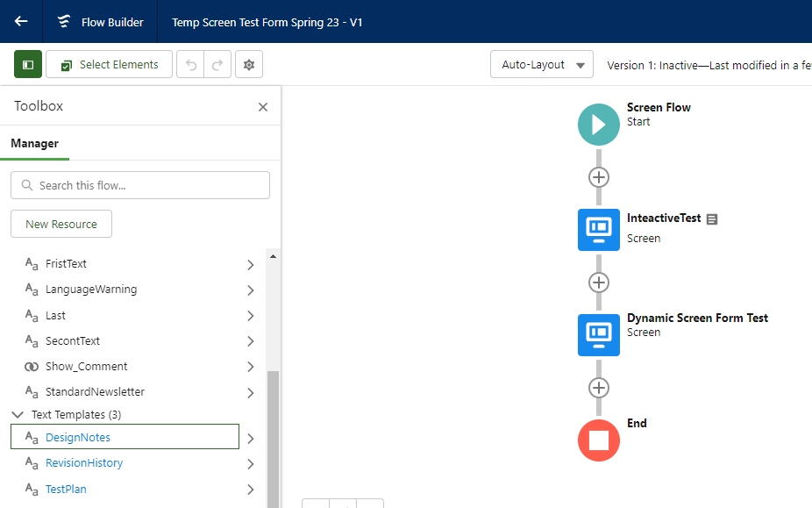Click the New Resource button

61,224
